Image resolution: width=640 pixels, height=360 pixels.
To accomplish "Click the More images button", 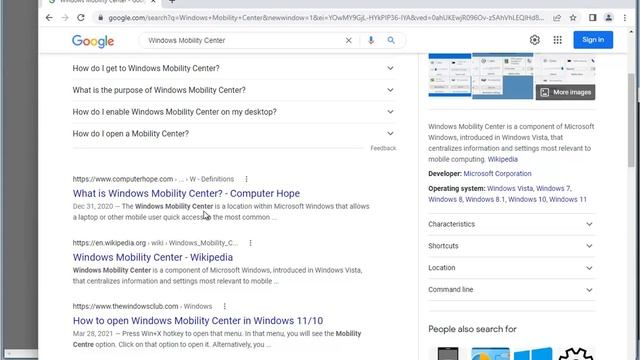I will point(565,92).
